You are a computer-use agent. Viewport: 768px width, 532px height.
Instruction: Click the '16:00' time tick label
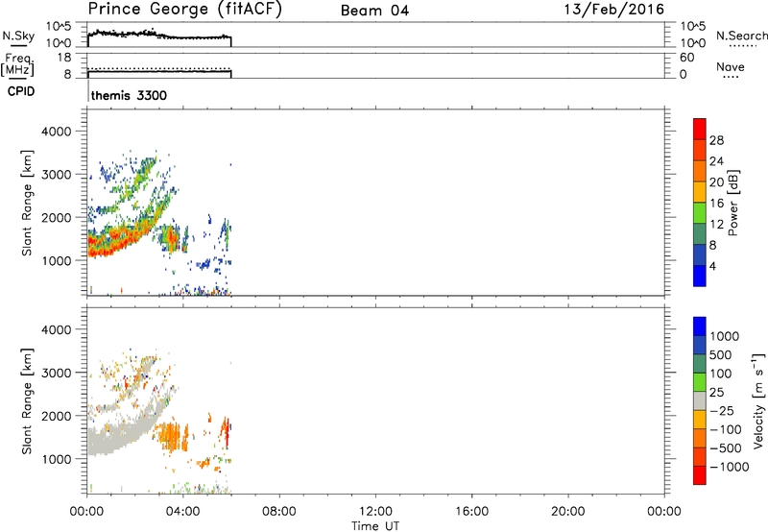coord(471,512)
